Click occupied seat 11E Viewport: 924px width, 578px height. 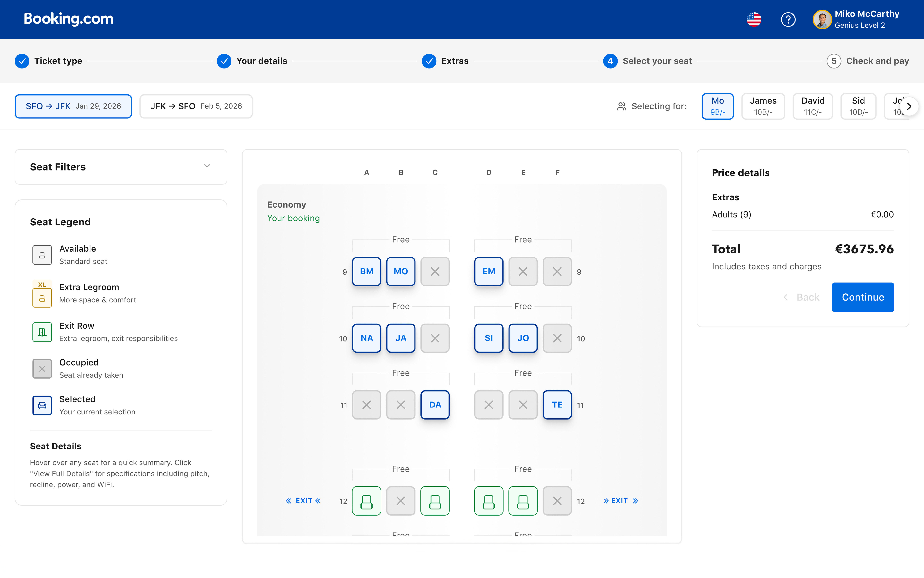(523, 404)
